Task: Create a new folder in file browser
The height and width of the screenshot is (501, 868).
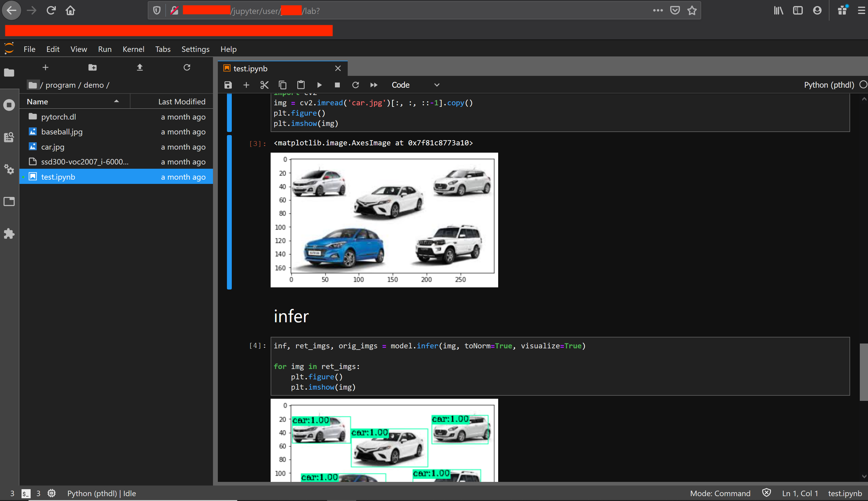Action: click(x=92, y=67)
